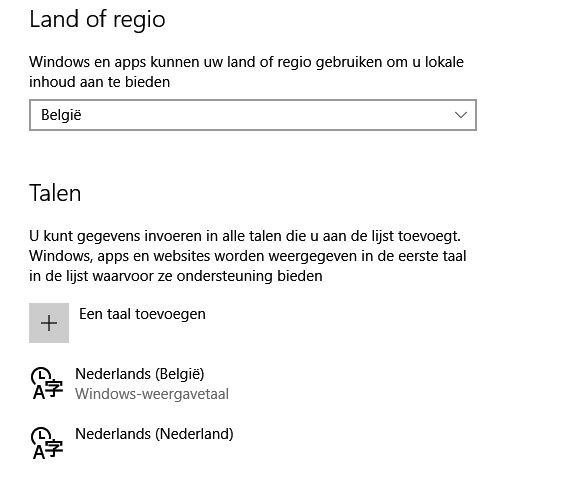
Task: Select the Nederlands (Nederland) language name
Action: click(154, 434)
